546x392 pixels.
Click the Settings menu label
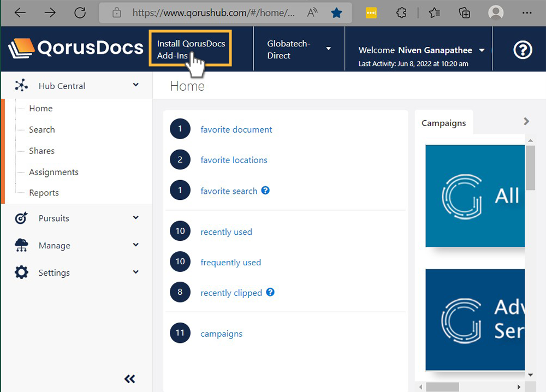54,272
